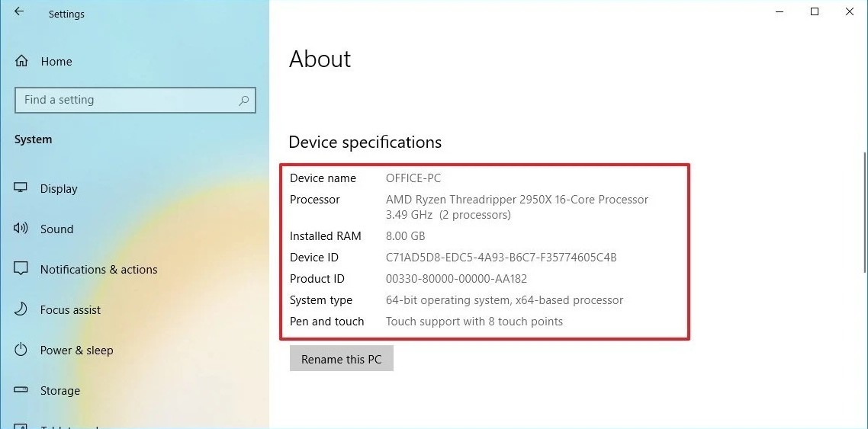
Task: Click the AMD Ryzen Threadripper processor text
Action: [x=516, y=200]
